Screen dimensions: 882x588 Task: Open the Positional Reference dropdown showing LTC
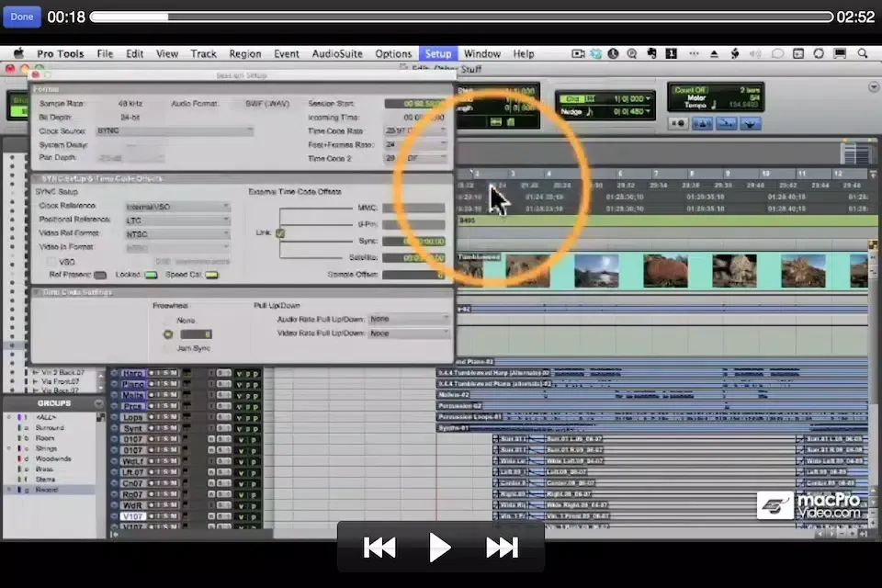[177, 220]
